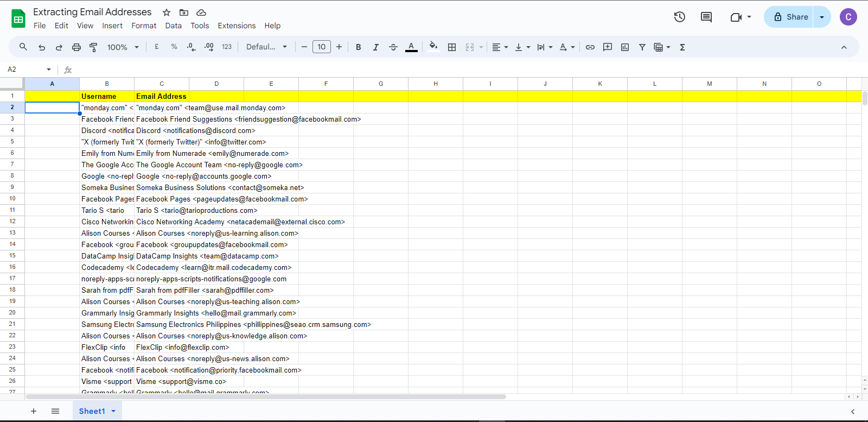The image size is (868, 422).
Task: Open the video call menu
Action: (741, 17)
